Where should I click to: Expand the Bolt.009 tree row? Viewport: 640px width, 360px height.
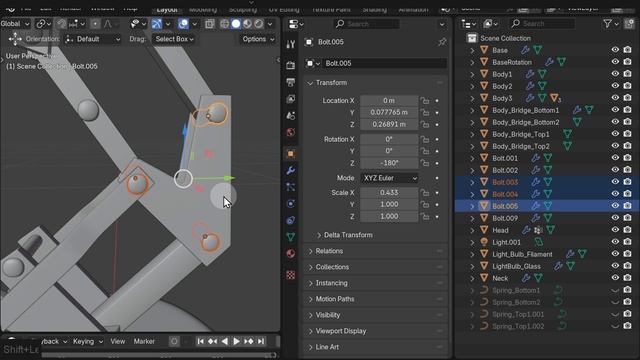[472, 218]
